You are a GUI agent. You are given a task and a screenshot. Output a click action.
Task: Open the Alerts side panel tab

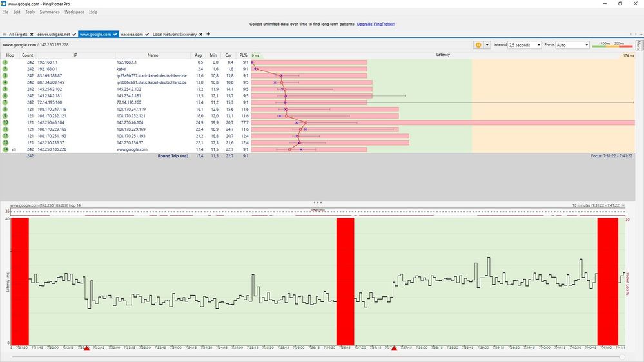[x=638, y=45]
